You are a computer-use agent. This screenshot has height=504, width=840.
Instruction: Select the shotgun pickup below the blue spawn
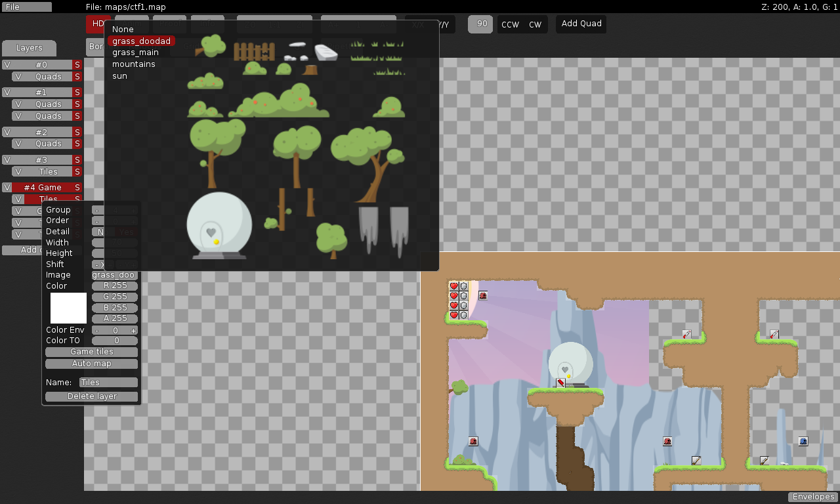click(765, 460)
